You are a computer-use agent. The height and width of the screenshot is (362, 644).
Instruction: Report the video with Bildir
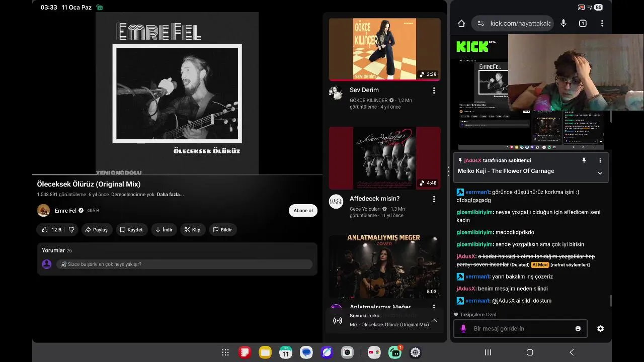pos(222,230)
